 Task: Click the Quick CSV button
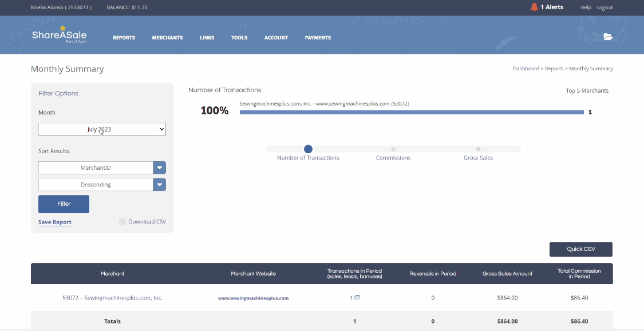click(581, 249)
